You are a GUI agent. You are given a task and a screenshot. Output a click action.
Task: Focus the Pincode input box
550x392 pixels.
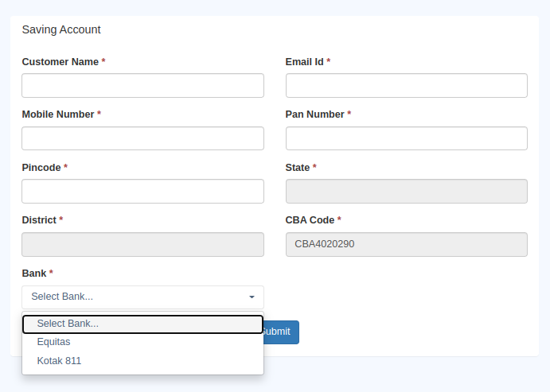point(142,192)
